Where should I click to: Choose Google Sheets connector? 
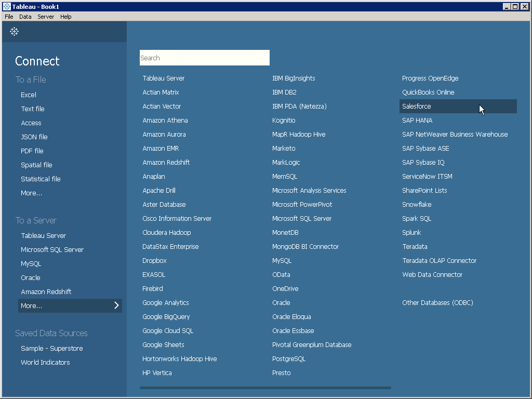point(163,344)
